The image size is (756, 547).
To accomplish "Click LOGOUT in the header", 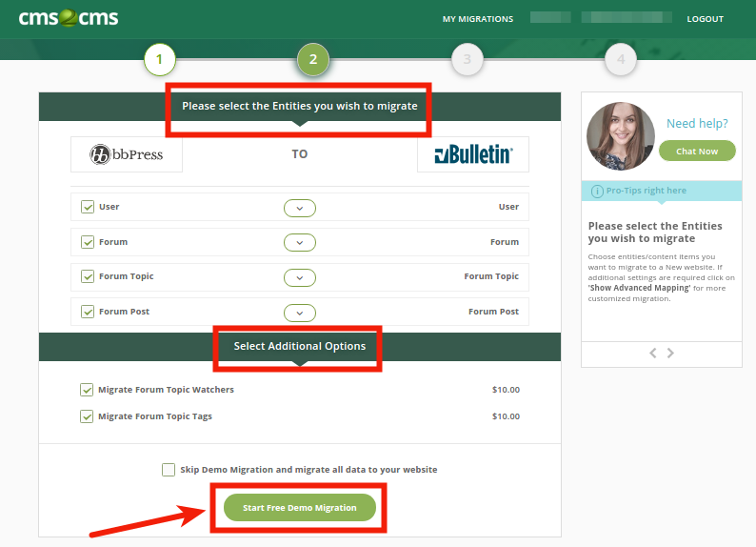I will pyautogui.click(x=705, y=19).
